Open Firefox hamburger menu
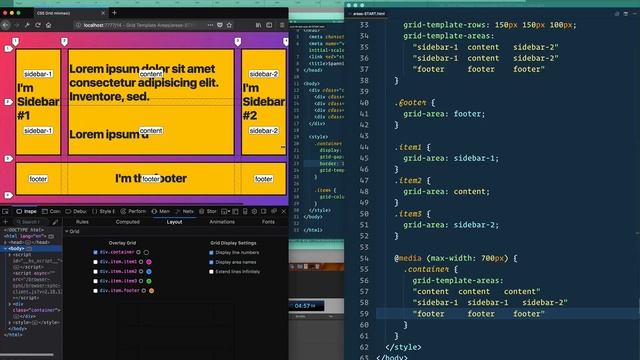This screenshot has width=640, height=360. (x=282, y=25)
